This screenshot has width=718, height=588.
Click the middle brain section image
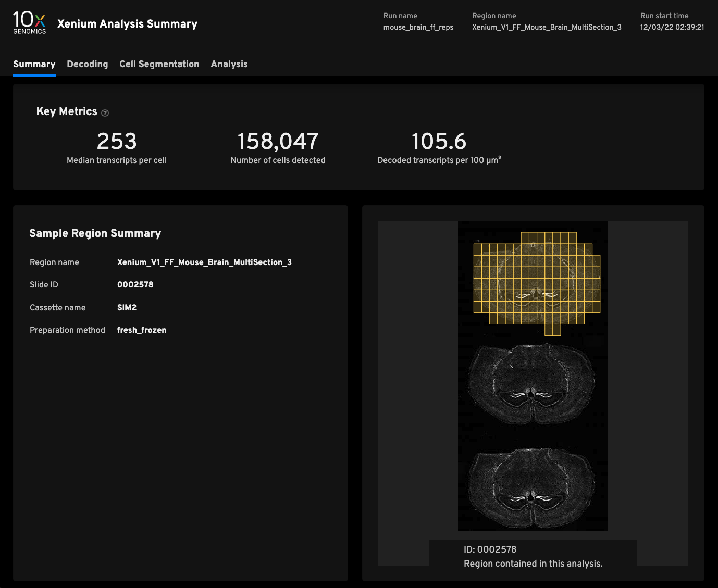pos(531,384)
